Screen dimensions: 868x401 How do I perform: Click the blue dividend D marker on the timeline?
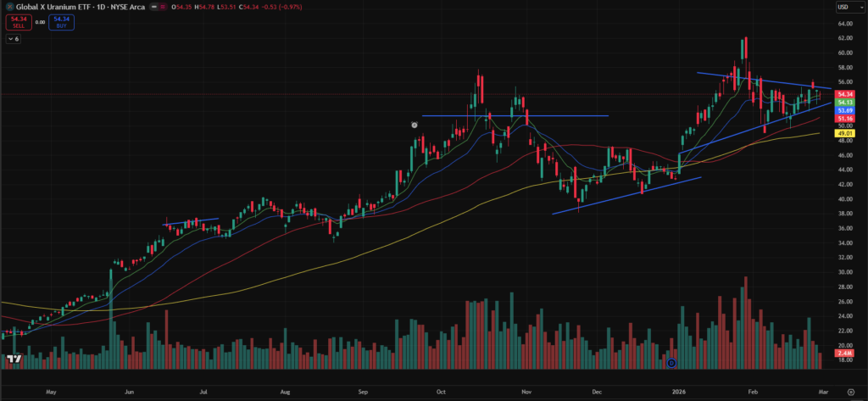(x=670, y=363)
